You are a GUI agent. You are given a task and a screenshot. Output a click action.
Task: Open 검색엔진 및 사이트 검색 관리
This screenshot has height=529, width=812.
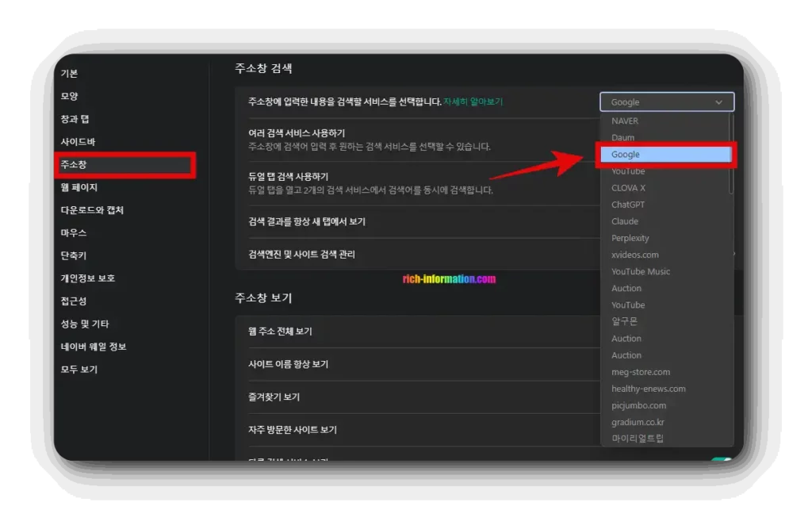(417, 255)
